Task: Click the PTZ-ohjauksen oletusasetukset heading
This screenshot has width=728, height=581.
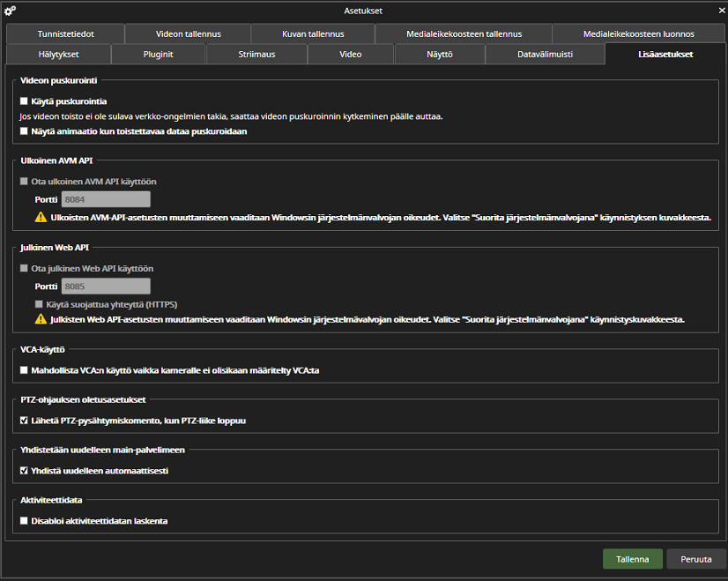Action: 83,400
